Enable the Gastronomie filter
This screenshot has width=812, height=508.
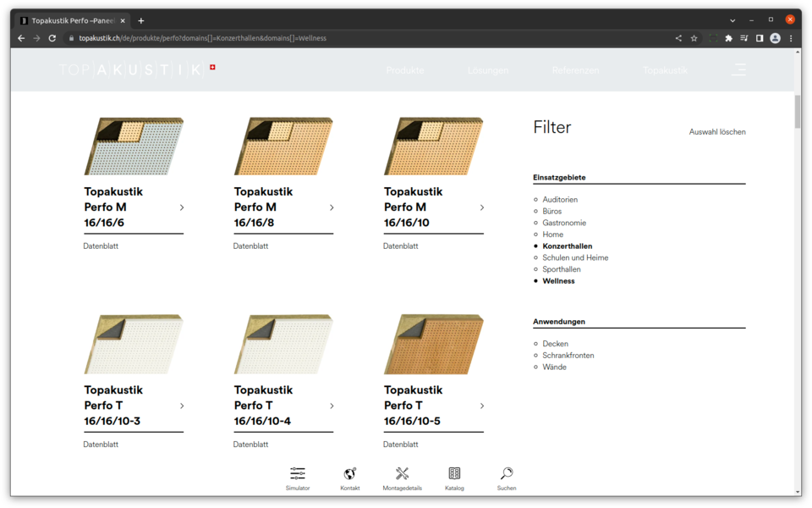[x=564, y=223]
